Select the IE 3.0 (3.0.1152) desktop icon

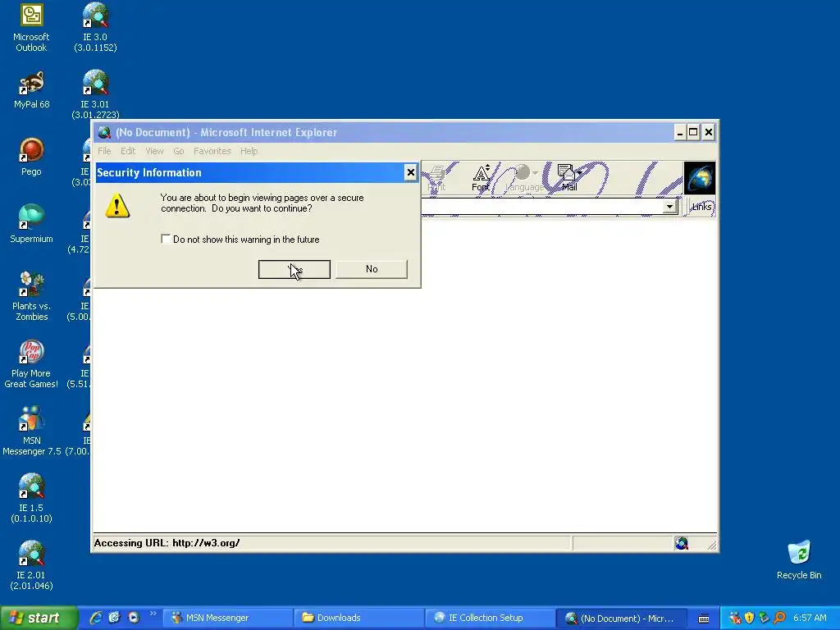pyautogui.click(x=95, y=28)
